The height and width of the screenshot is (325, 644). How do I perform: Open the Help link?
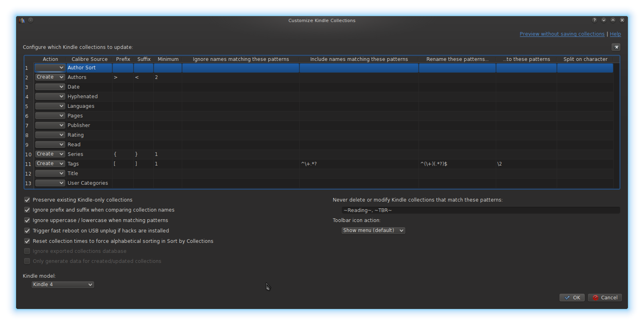pos(615,34)
